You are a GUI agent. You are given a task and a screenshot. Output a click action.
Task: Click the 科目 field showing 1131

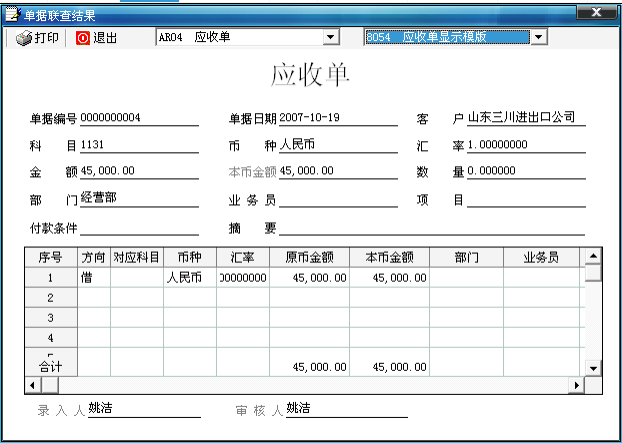coord(139,145)
